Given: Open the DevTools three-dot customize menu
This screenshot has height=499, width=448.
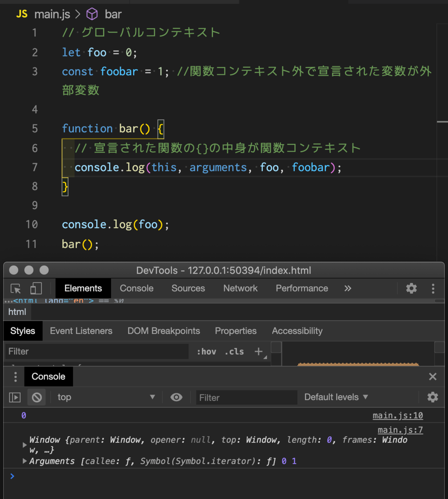Looking at the screenshot, I should [433, 289].
